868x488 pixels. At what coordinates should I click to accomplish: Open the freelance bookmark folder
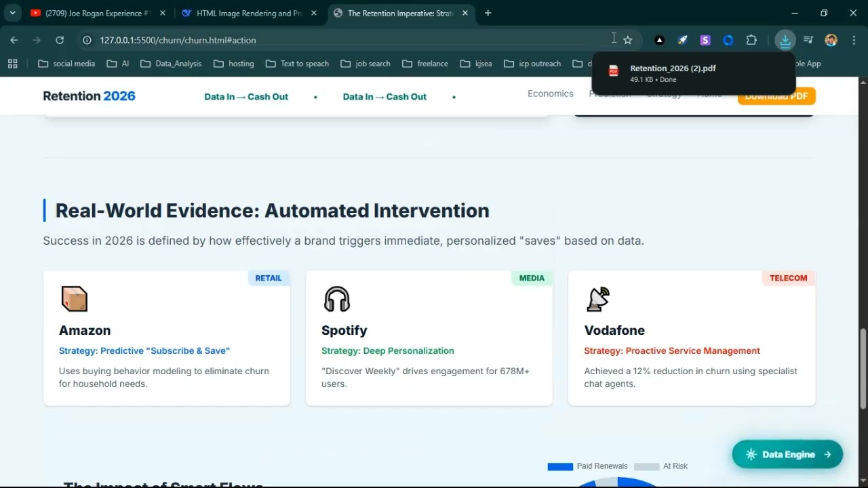(x=425, y=64)
